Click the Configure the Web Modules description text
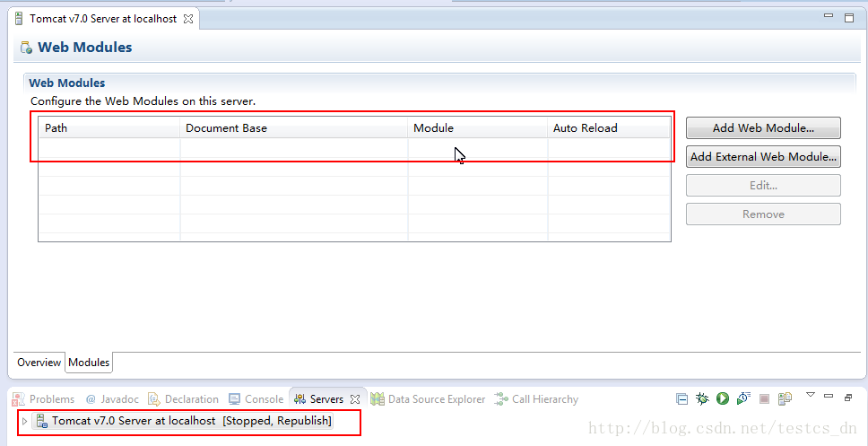The width and height of the screenshot is (868, 446). click(x=143, y=101)
